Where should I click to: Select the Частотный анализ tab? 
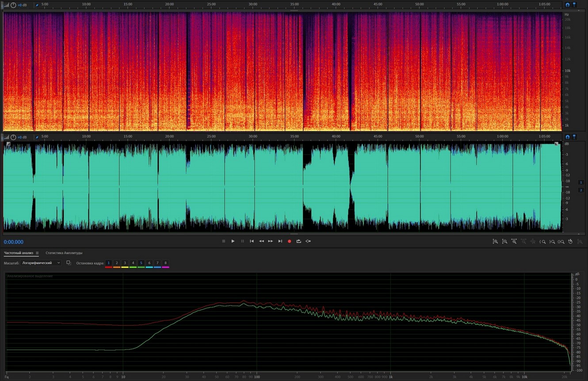pos(18,253)
